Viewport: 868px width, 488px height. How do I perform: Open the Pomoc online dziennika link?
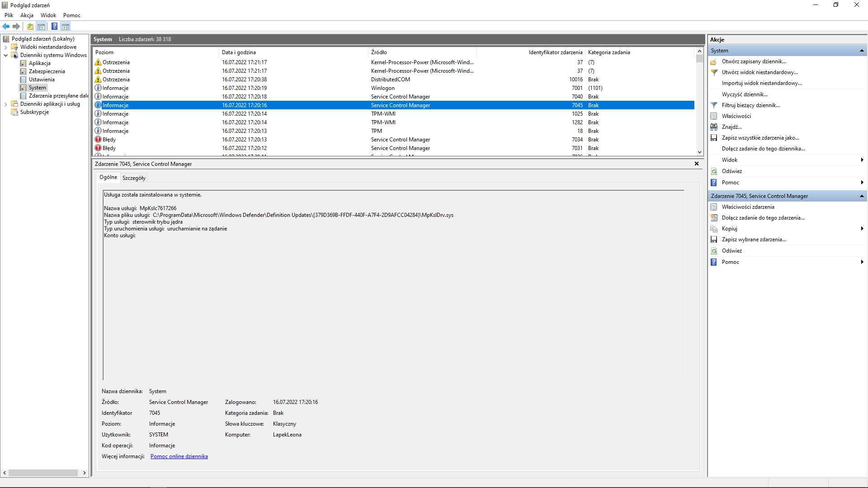[179, 456]
